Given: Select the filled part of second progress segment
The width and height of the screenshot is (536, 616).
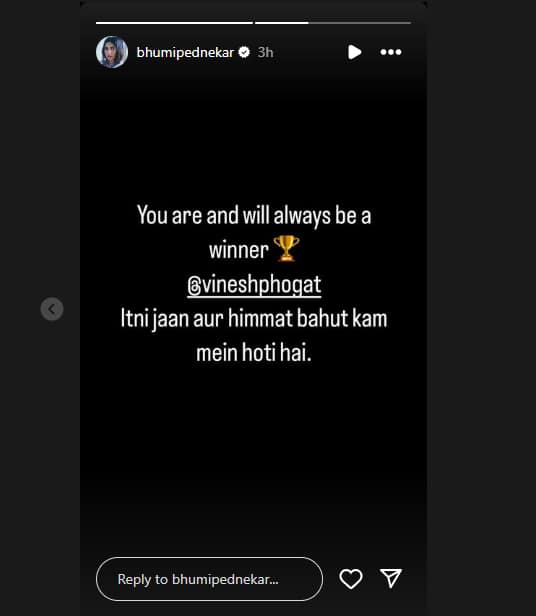Looking at the screenshot, I should (x=282, y=23).
